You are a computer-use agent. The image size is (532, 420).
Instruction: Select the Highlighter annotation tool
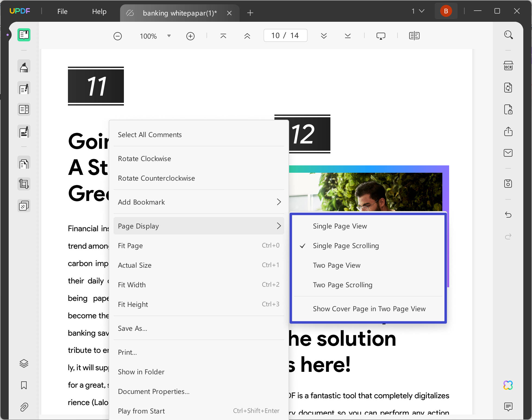click(24, 66)
